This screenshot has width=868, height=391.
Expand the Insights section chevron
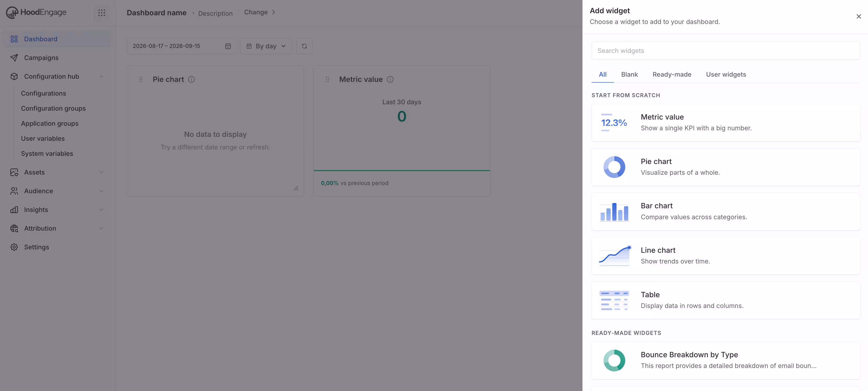[101, 210]
